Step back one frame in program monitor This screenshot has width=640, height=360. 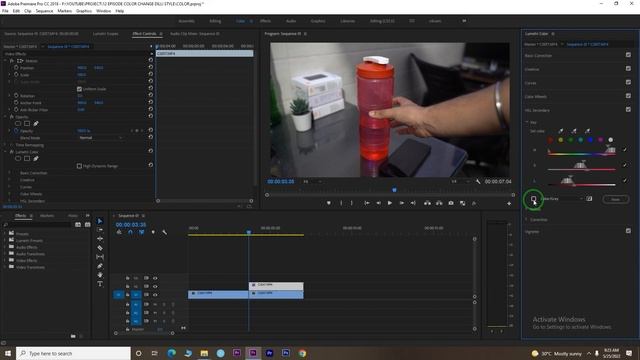click(x=378, y=203)
